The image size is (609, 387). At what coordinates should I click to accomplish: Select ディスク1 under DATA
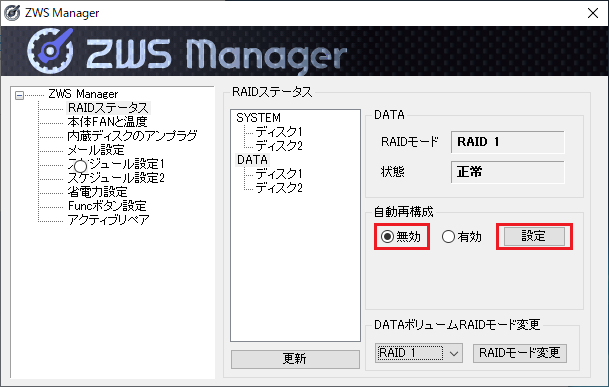pos(278,174)
